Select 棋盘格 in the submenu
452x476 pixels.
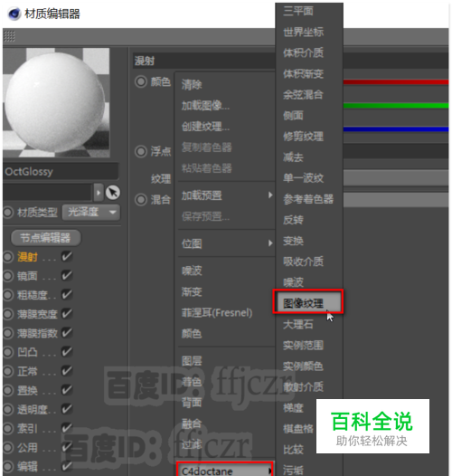(298, 429)
